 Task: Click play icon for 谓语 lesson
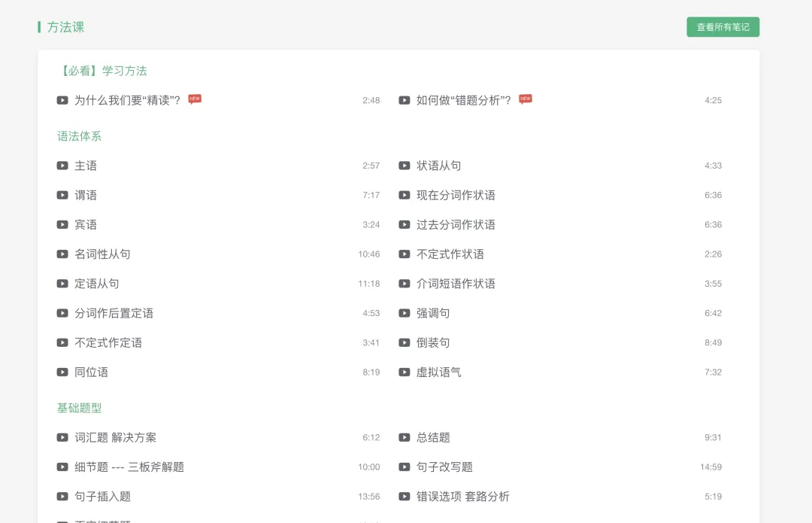tap(62, 195)
